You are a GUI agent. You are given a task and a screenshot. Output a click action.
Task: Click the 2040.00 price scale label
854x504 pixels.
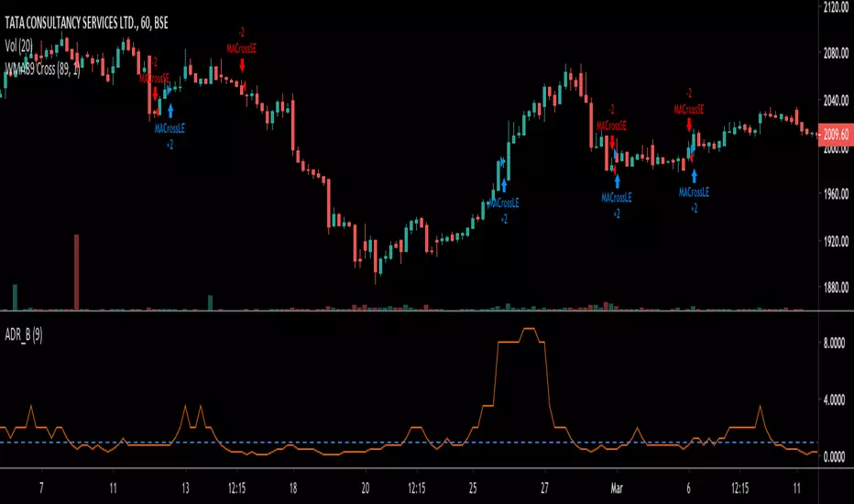836,100
